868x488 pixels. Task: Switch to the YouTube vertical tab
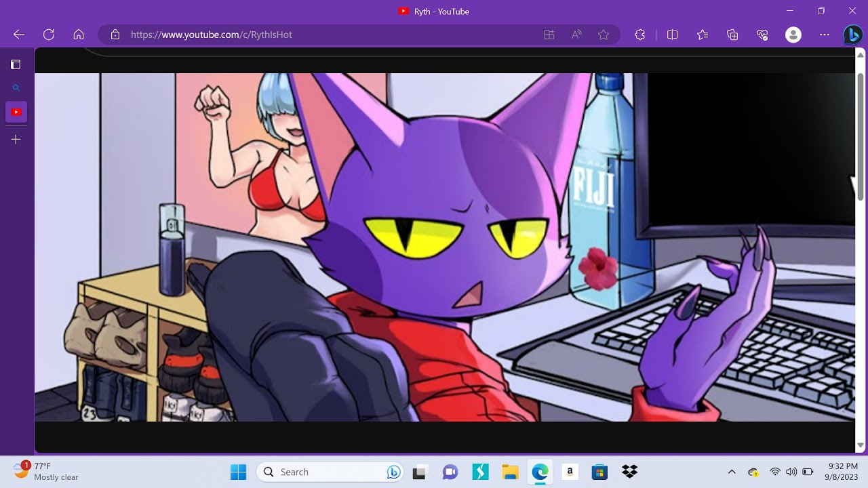tap(16, 112)
